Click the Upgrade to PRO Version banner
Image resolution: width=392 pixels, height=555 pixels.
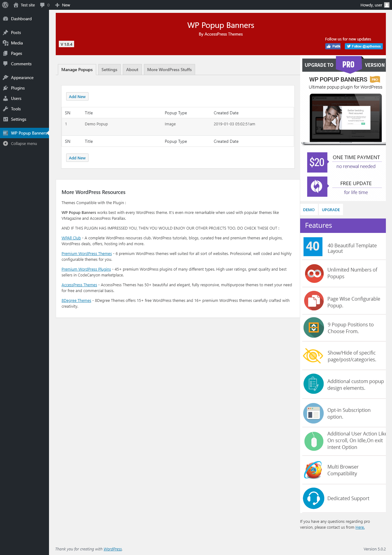point(344,65)
